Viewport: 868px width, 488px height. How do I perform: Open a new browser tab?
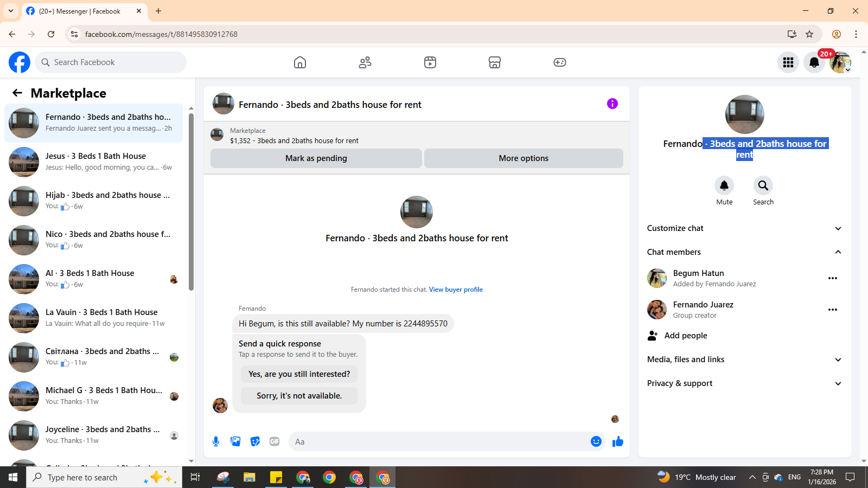coord(158,11)
